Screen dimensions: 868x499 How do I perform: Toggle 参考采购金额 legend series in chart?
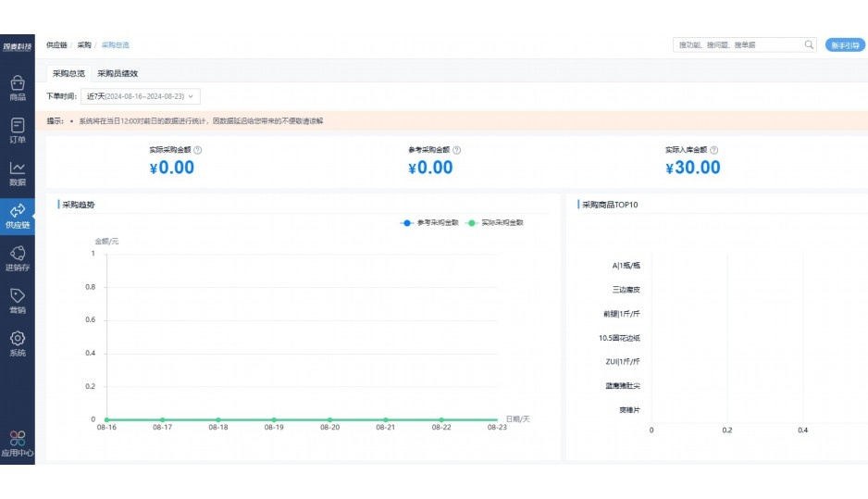point(429,223)
